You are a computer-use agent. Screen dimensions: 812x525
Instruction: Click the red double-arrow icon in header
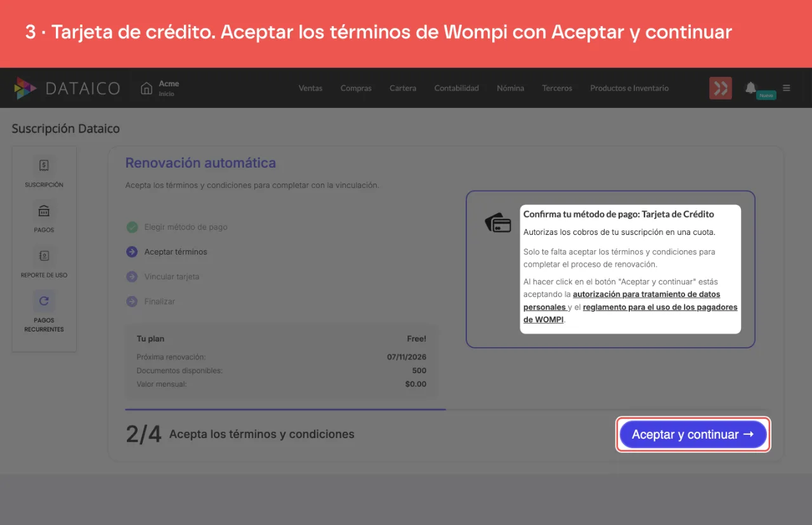coord(721,88)
